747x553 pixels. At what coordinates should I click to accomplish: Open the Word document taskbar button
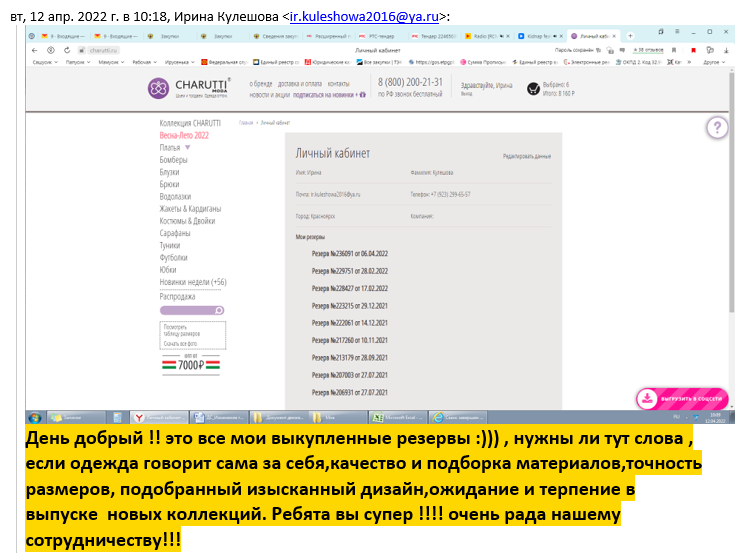[x=219, y=418]
